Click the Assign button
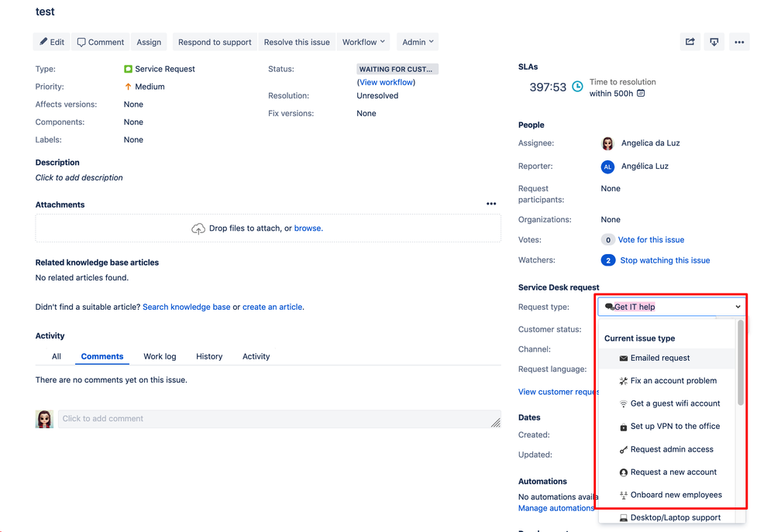 (149, 42)
